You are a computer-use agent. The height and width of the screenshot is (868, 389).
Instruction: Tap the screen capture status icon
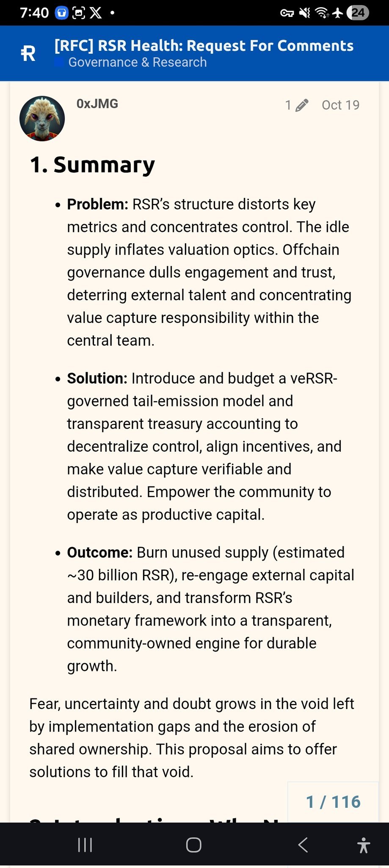(79, 13)
